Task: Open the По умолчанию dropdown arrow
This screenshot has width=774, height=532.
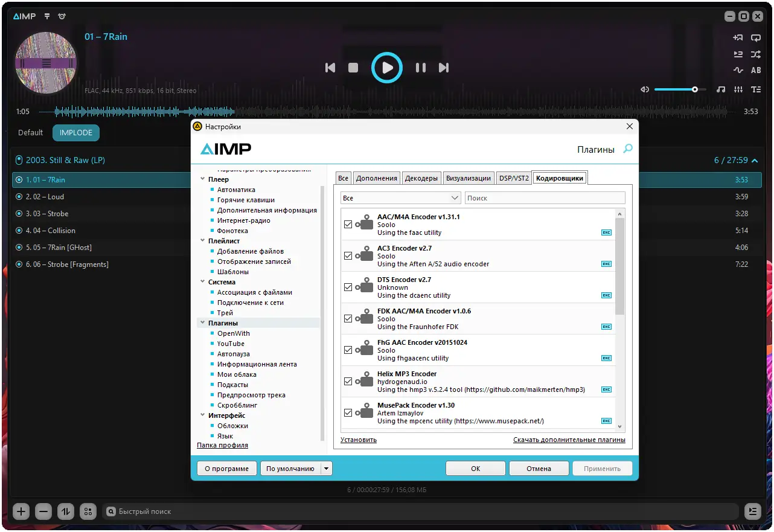Action: 326,469
